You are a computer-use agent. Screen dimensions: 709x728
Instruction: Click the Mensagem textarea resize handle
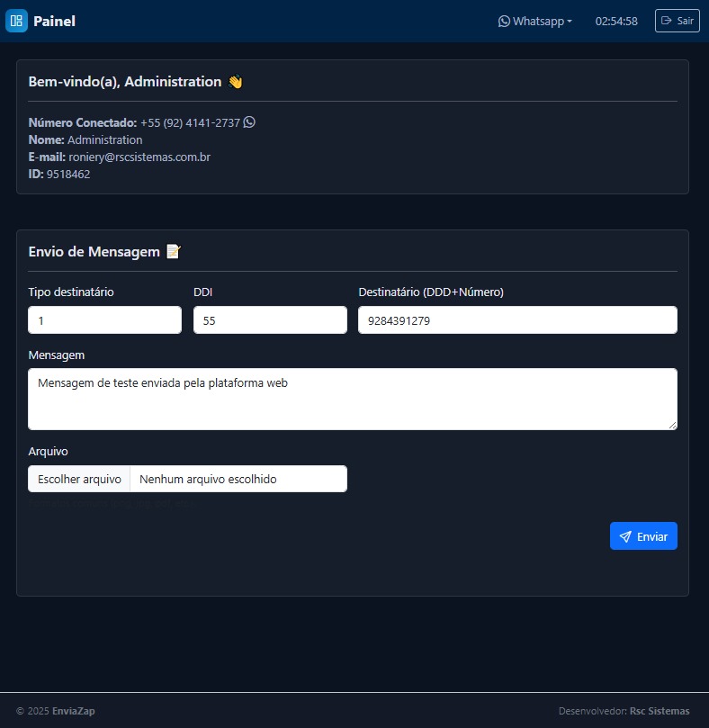(x=671, y=424)
